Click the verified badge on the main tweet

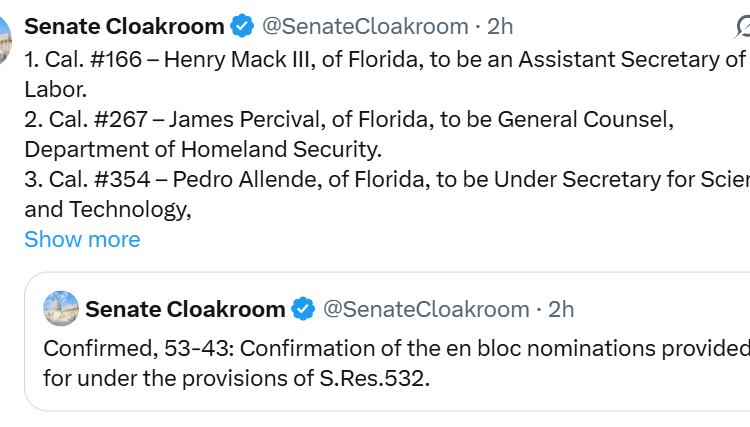click(241, 26)
